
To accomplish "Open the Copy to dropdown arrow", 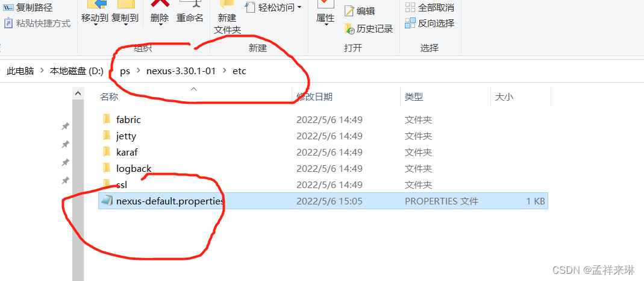I will [x=125, y=25].
